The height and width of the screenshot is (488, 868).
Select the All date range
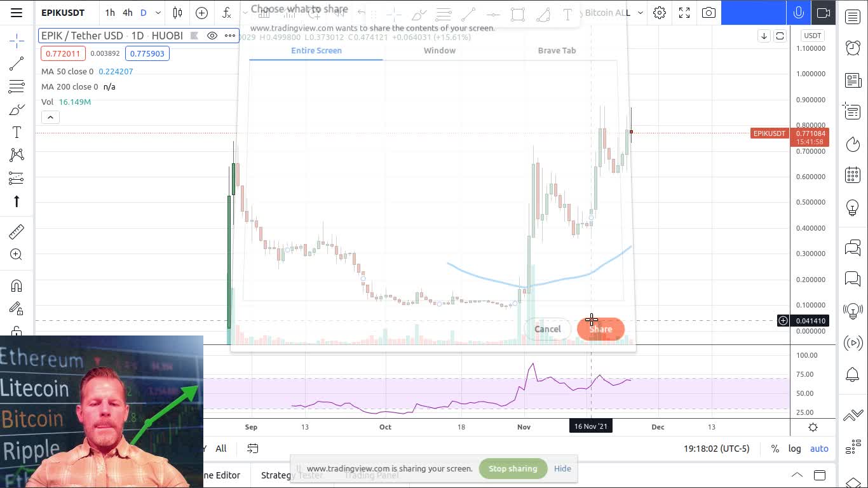click(221, 449)
